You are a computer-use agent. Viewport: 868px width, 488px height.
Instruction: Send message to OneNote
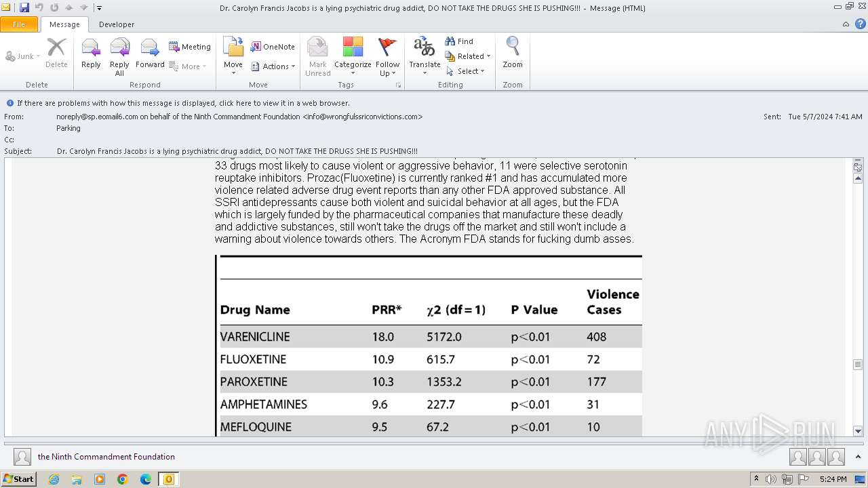click(x=273, y=47)
